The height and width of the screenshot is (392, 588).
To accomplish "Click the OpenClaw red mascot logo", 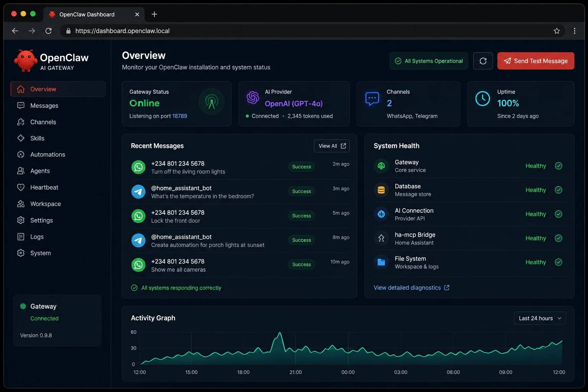I will pyautogui.click(x=26, y=60).
